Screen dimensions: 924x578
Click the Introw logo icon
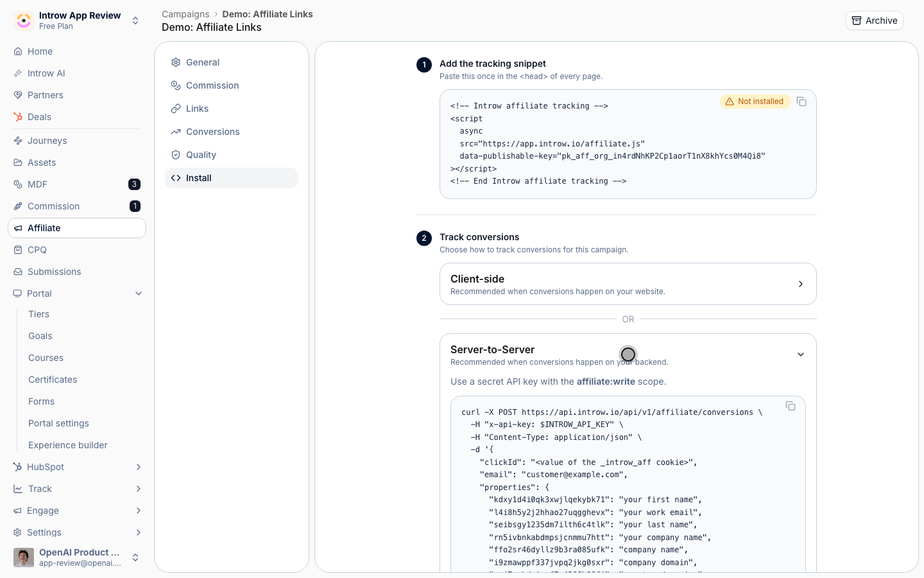(24, 21)
